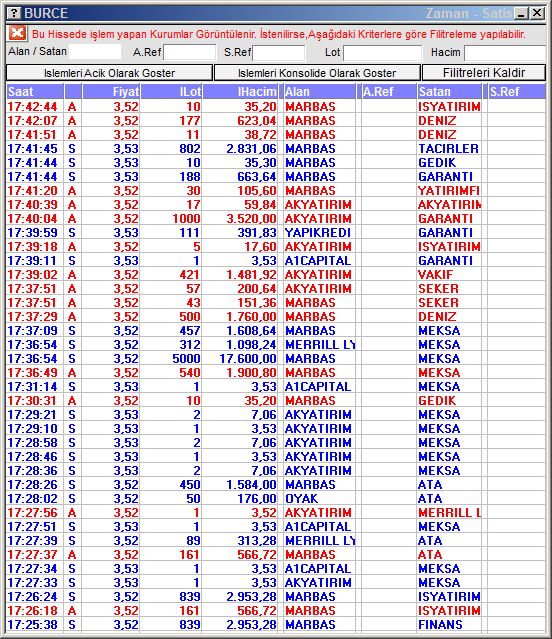Screen dimensions: 552x639
Task: Click the Alan / Satan filter field
Action: [x=95, y=52]
